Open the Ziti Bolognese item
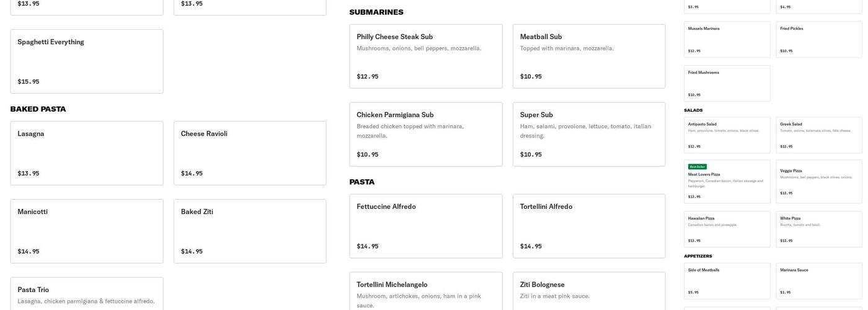Viewport: 868px width, 310px height. pos(588,293)
